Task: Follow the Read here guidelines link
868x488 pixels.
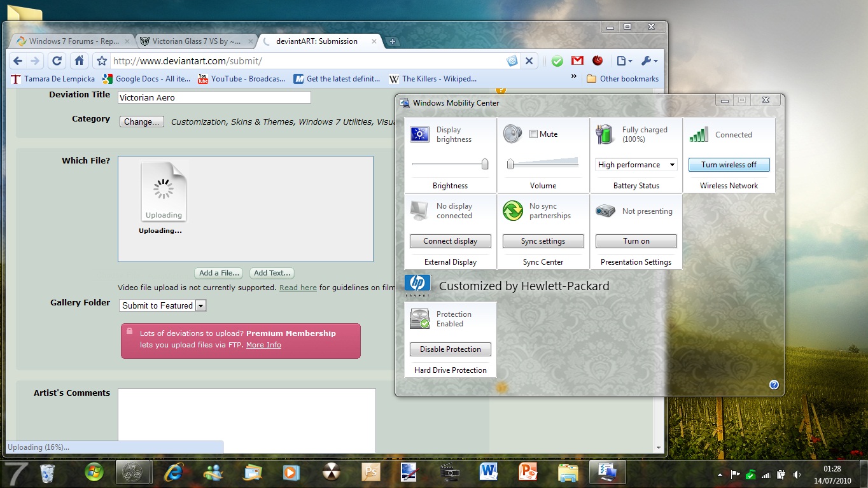Action: [298, 288]
